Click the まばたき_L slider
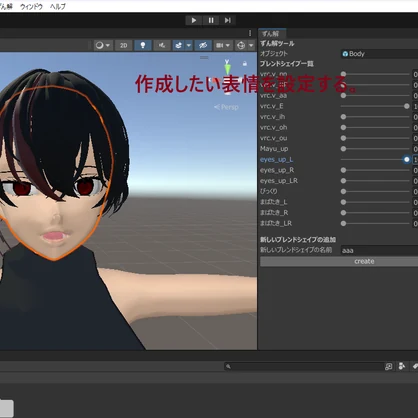The height and width of the screenshot is (418, 418). coord(375,202)
